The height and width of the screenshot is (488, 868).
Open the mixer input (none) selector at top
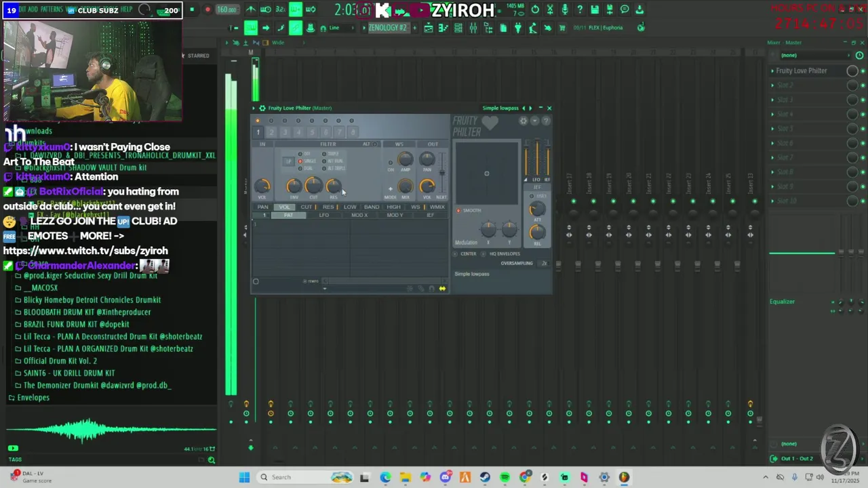point(817,56)
